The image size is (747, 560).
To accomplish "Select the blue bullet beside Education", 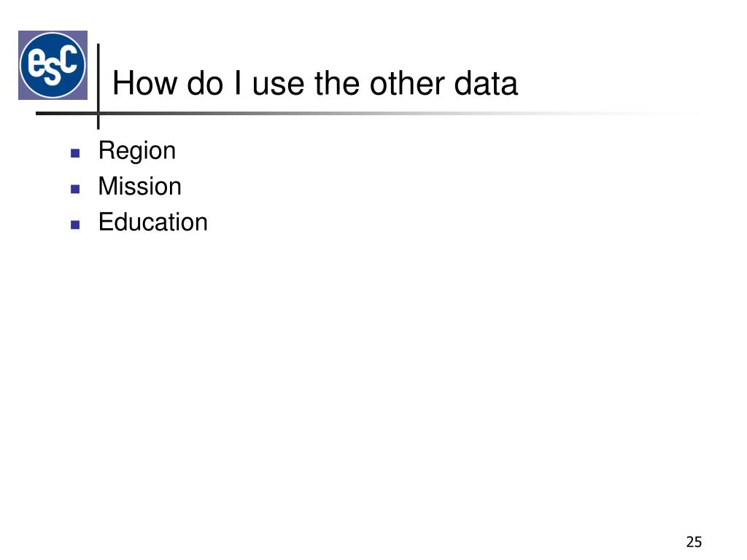I will click(75, 225).
